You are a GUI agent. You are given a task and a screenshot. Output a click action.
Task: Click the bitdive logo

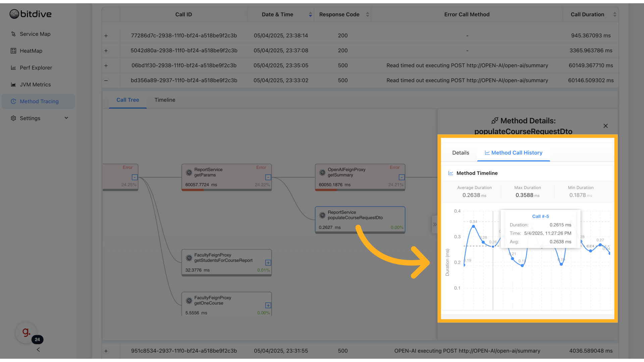pyautogui.click(x=31, y=14)
